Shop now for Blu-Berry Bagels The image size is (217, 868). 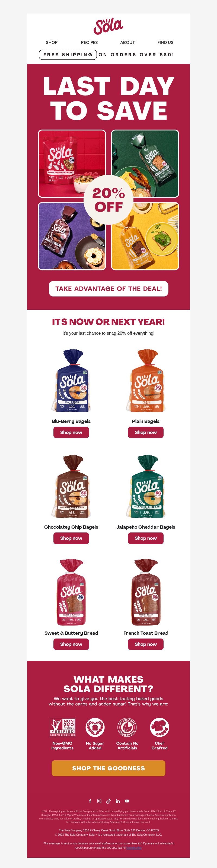71,432
